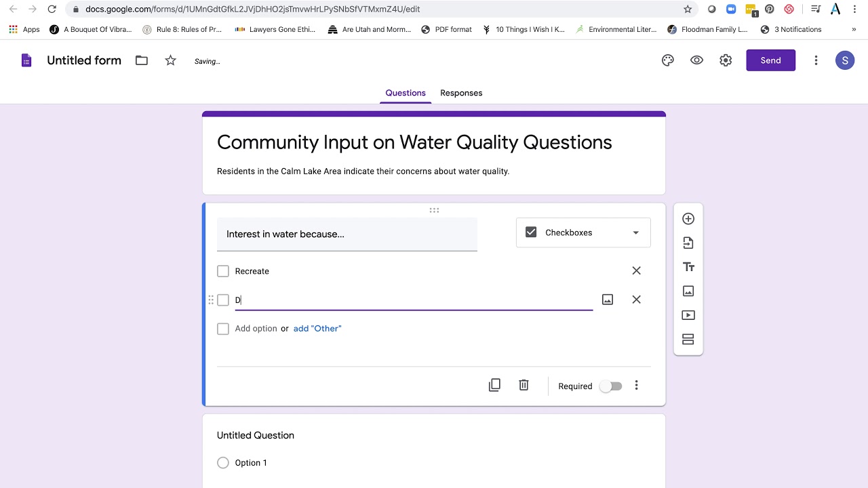
Task: Add title and description icon
Action: point(688,267)
